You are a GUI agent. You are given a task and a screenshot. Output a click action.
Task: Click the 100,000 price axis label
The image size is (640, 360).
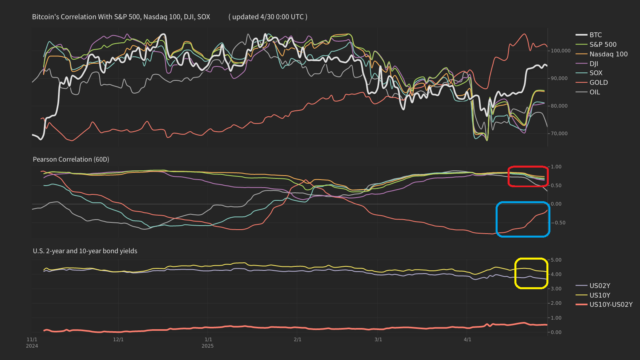(x=560, y=51)
